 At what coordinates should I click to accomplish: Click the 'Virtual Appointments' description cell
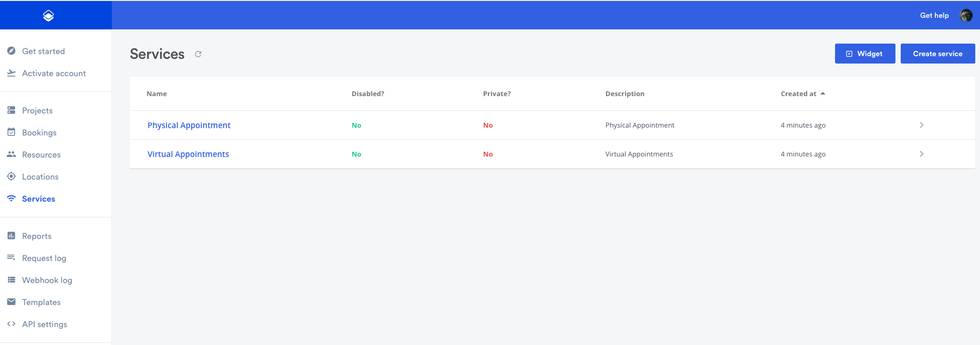click(x=639, y=154)
